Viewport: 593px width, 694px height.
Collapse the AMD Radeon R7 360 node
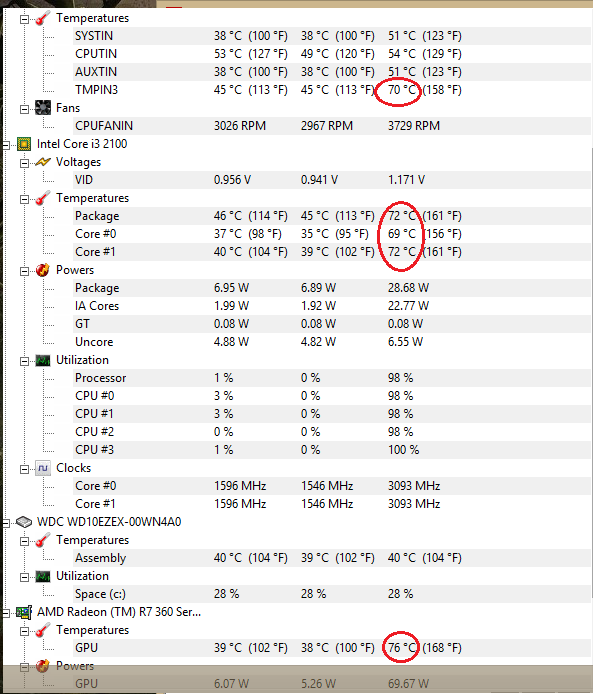pyautogui.click(x=6, y=613)
